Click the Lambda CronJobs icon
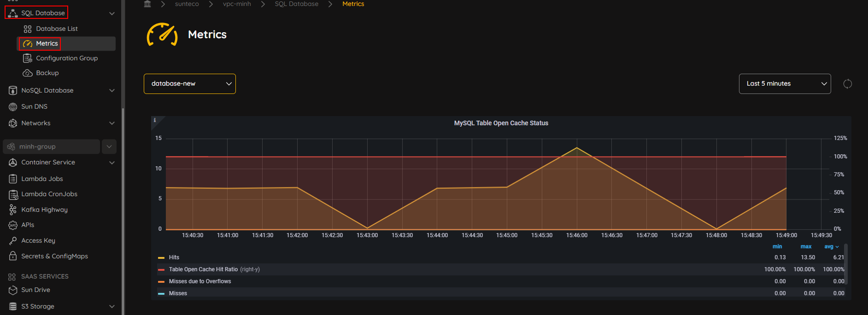The height and width of the screenshot is (315, 868). pyautogui.click(x=13, y=195)
